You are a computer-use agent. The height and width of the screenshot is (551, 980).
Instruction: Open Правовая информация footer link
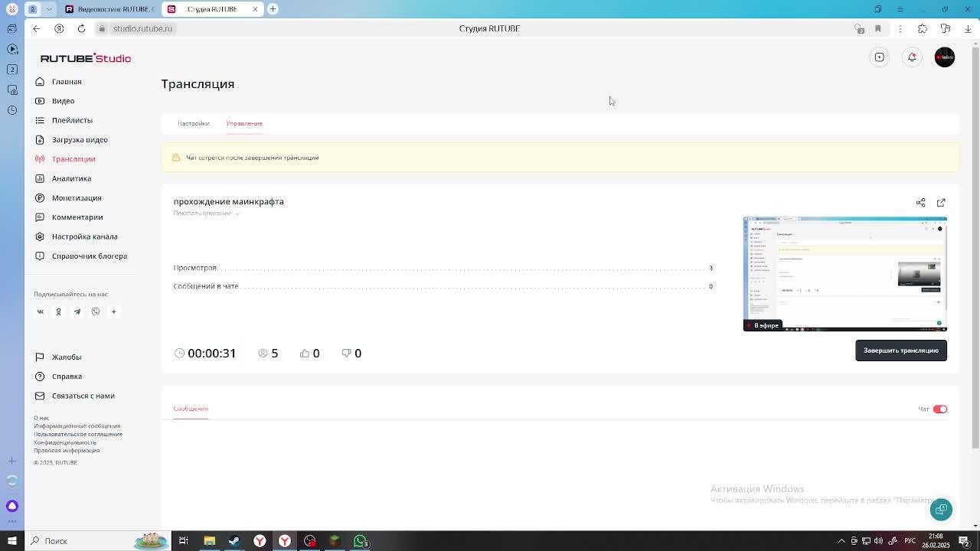point(67,451)
